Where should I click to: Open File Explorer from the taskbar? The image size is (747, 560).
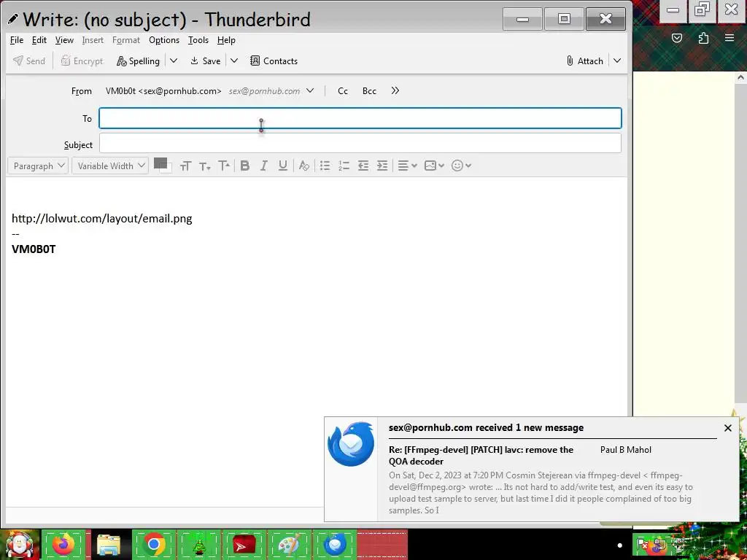(x=109, y=545)
